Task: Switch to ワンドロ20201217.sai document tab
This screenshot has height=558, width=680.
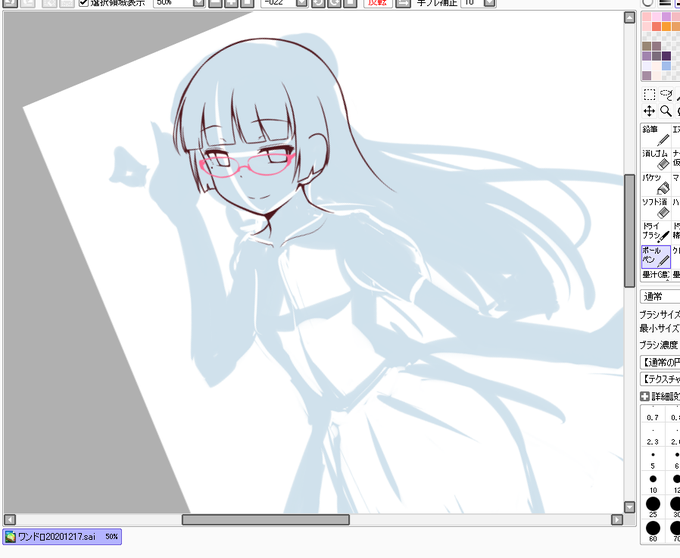Action: pyautogui.click(x=62, y=537)
